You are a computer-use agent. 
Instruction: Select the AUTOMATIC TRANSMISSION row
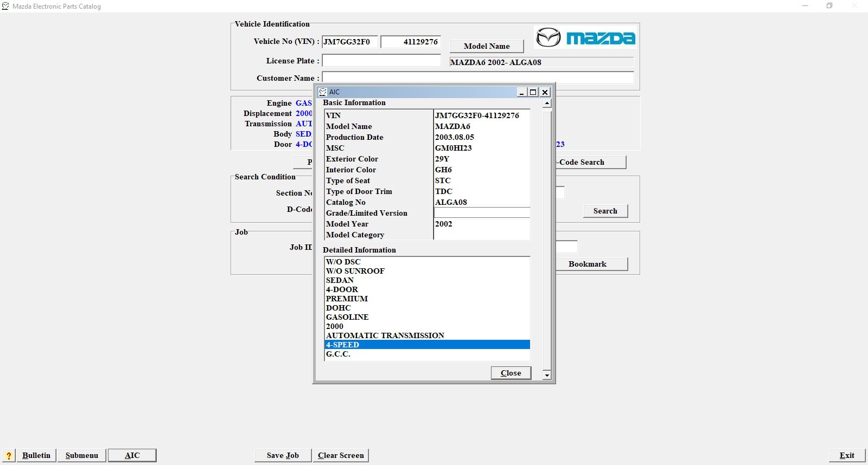click(427, 335)
